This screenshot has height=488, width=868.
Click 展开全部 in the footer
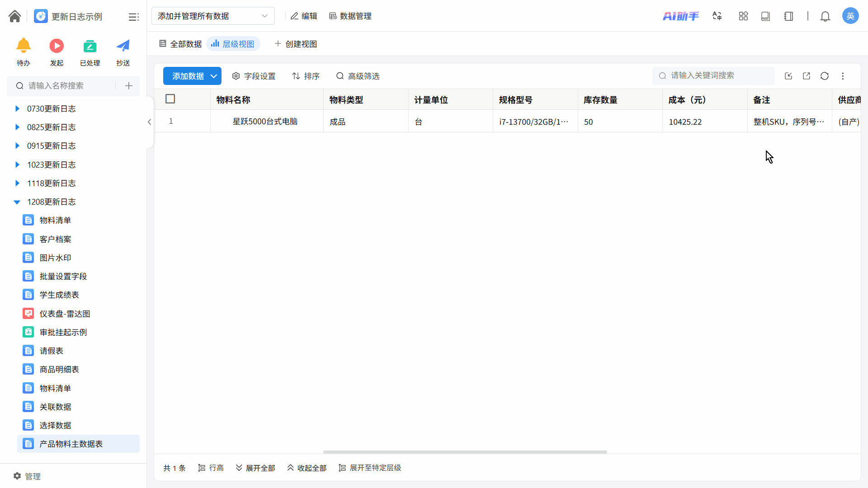pos(255,468)
